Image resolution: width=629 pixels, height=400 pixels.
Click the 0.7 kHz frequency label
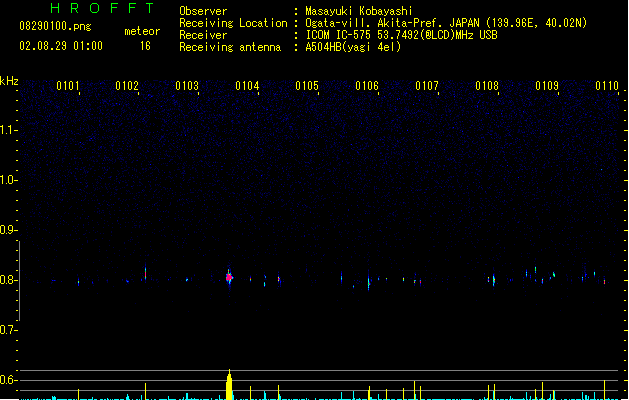[x=8, y=330]
